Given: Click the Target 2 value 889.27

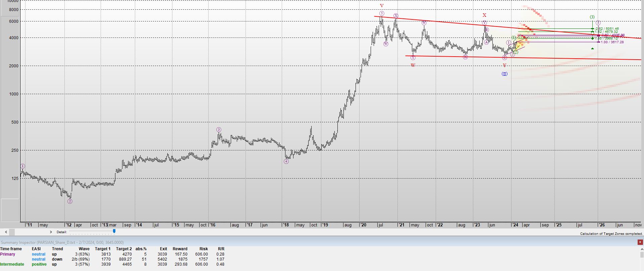Looking at the screenshot, I should click(x=125, y=259).
